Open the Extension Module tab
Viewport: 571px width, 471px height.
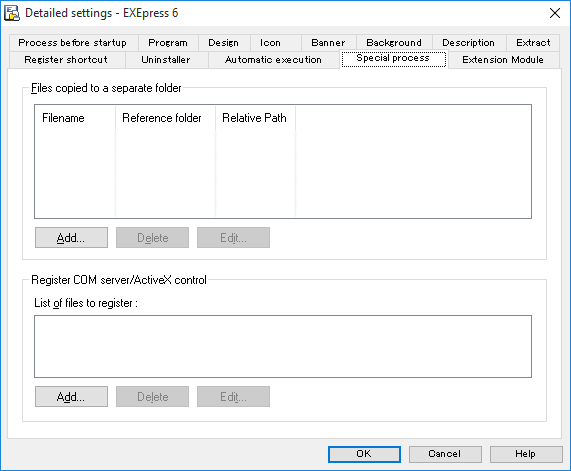coord(503,60)
